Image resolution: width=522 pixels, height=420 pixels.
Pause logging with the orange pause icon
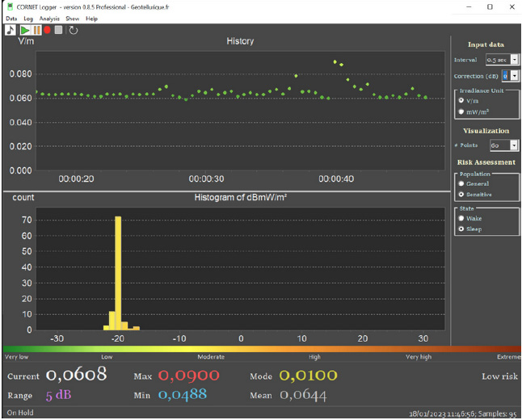pyautogui.click(x=36, y=30)
